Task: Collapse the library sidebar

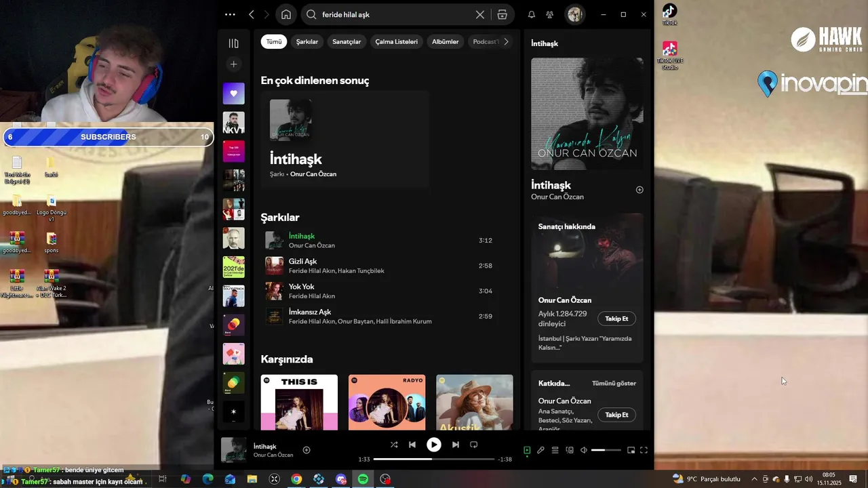Action: click(x=233, y=43)
